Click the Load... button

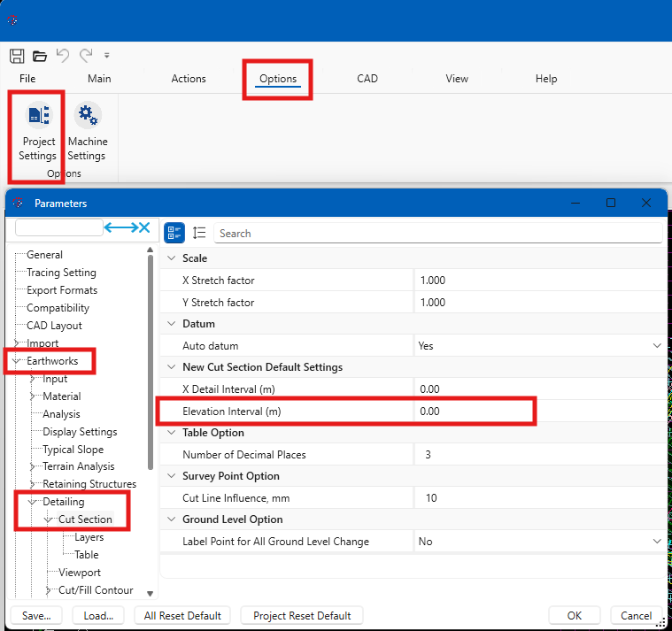(98, 616)
